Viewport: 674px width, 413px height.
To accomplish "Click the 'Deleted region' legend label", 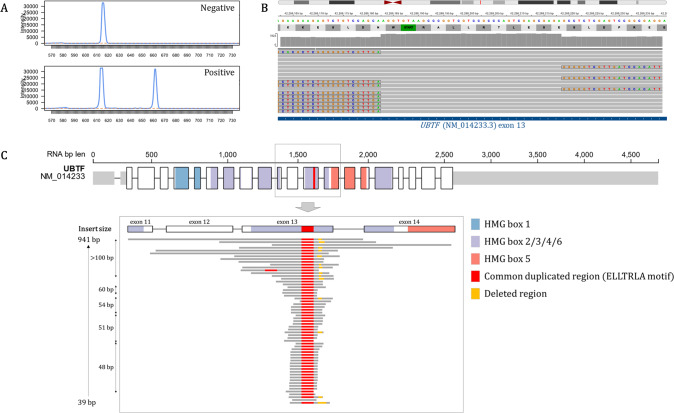I will (x=515, y=294).
